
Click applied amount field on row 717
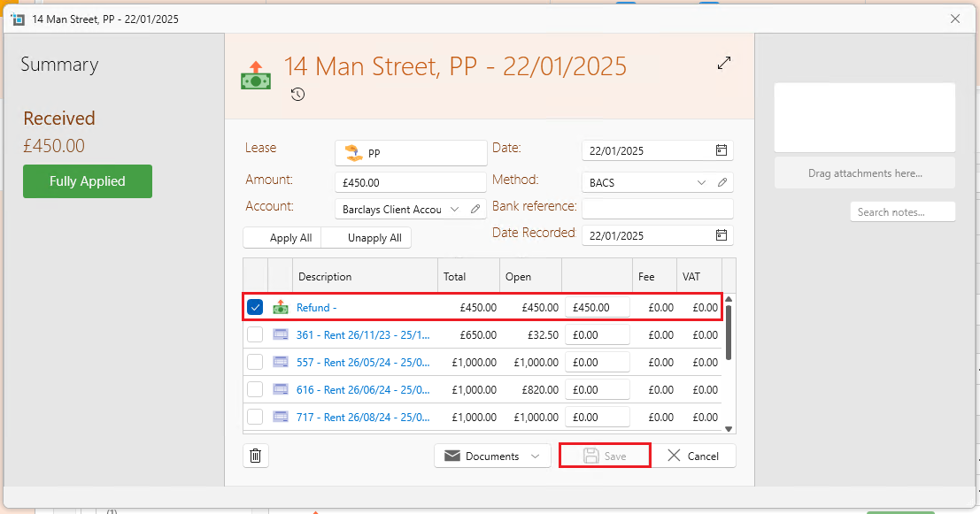598,417
